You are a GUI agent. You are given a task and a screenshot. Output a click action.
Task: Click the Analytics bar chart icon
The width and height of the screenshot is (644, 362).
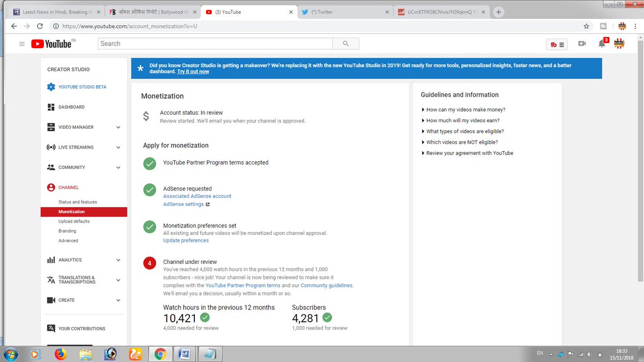[51, 260]
